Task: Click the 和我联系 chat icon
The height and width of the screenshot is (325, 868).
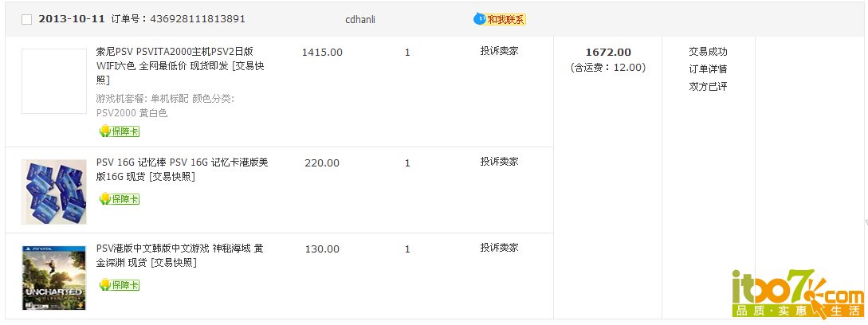Action: pyautogui.click(x=499, y=19)
